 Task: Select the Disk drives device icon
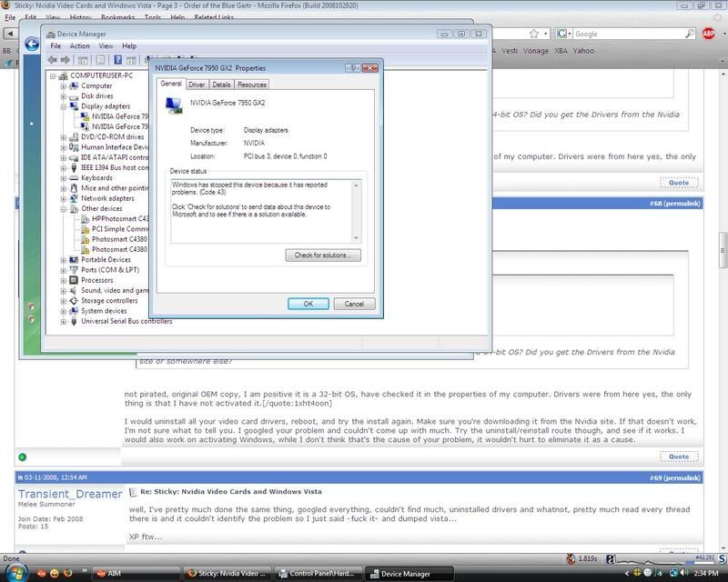tap(74, 96)
